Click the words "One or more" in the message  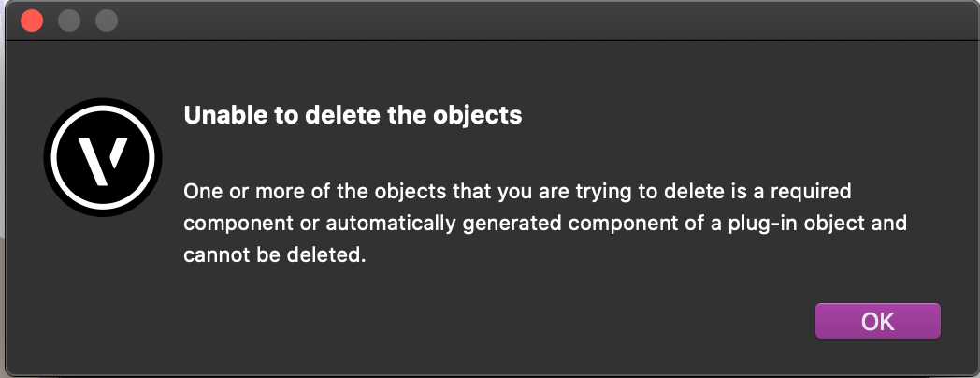pyautogui.click(x=235, y=192)
